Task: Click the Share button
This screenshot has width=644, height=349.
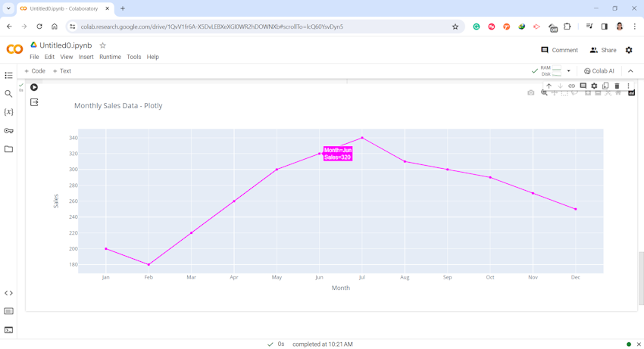Action: click(603, 50)
